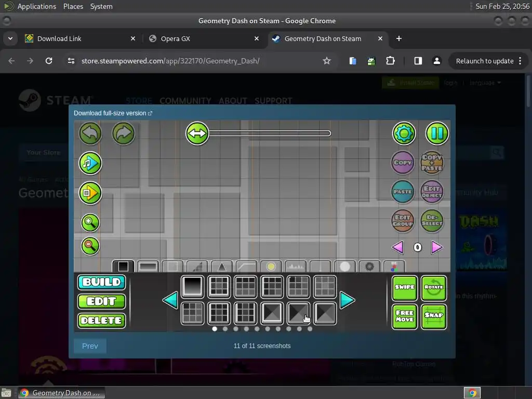Click the green pause button
Viewport: 532px width, 399px height.
pyautogui.click(x=437, y=134)
